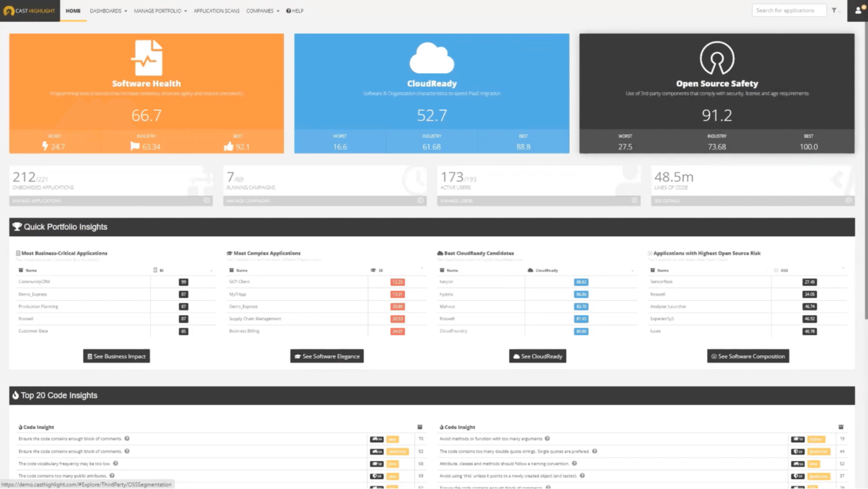Click the help tooltip icon next to a code insight
The width and height of the screenshot is (868, 489).
click(127, 439)
